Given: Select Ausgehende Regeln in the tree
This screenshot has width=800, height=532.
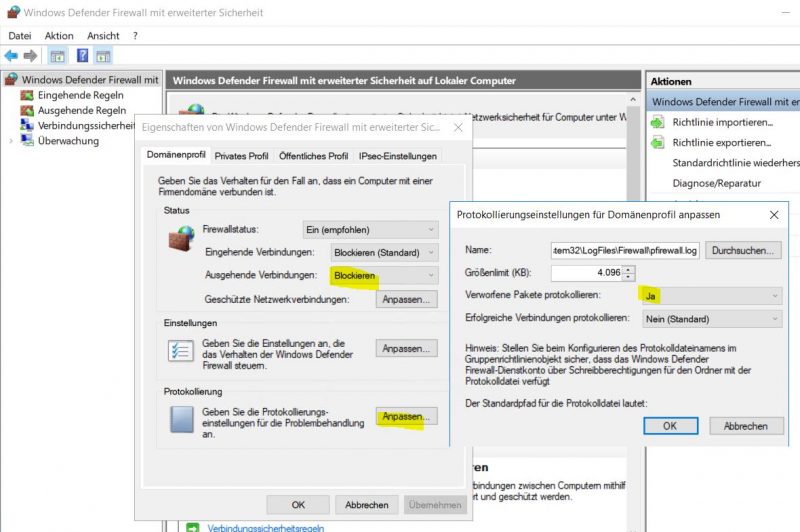Looking at the screenshot, I should [x=82, y=111].
